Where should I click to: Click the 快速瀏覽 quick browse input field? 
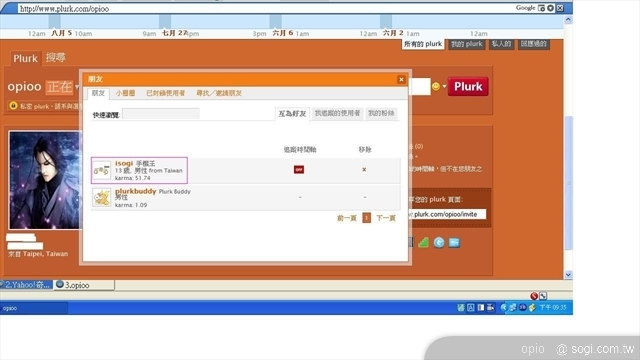pos(160,114)
